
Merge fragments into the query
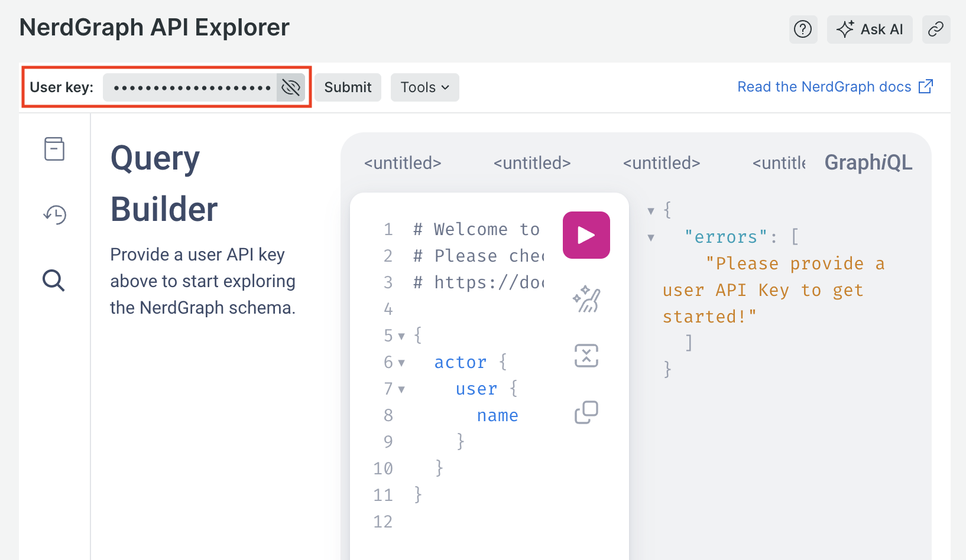[x=586, y=355]
